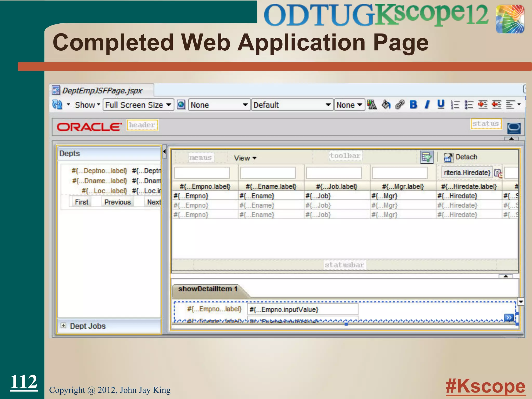
Task: Toggle bold formatting
Action: click(413, 105)
